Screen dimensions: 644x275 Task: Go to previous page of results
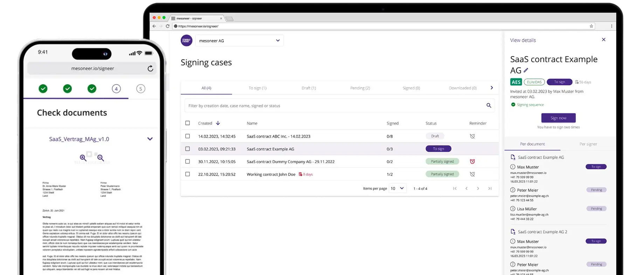coord(466,189)
